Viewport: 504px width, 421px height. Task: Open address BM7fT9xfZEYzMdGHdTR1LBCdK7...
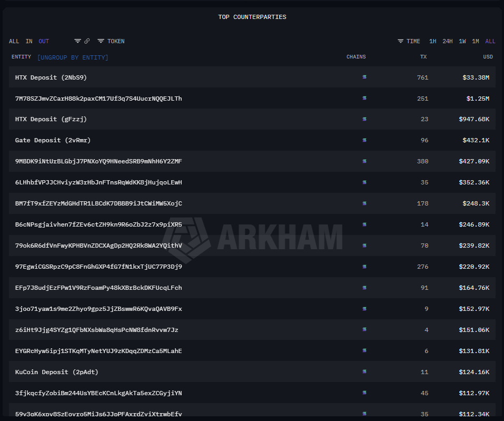(x=98, y=203)
